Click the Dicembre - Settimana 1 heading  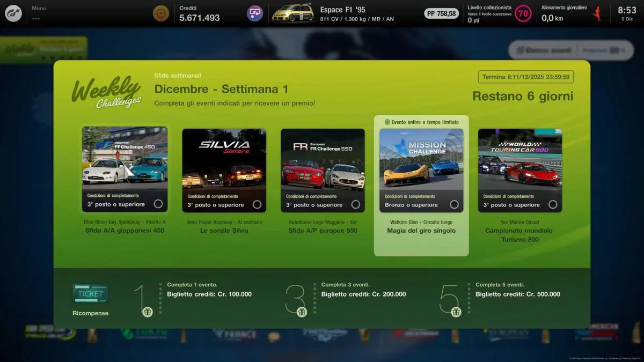[221, 89]
